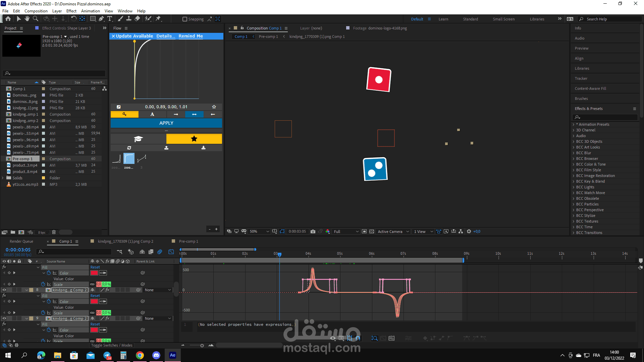This screenshot has height=362, width=644.
Task: Select the Clone Stamp tool
Action: click(129, 19)
